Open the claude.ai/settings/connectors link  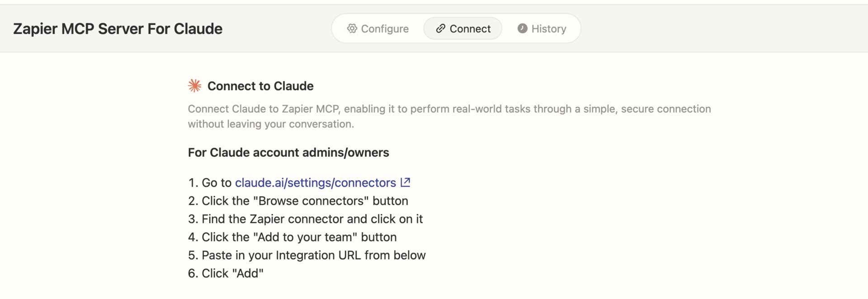point(315,183)
